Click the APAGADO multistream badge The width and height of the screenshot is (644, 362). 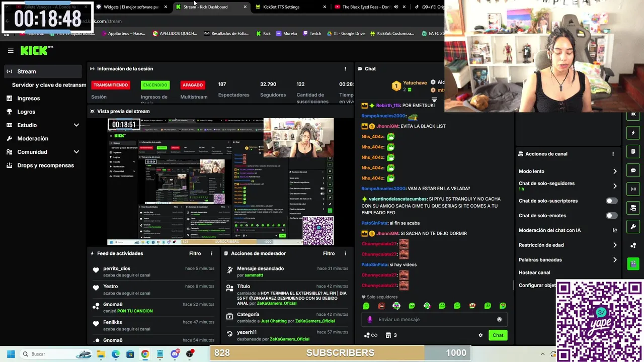pyautogui.click(x=193, y=85)
